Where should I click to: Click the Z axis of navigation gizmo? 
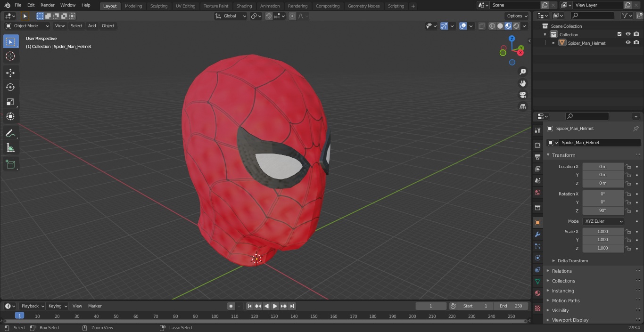(x=512, y=39)
